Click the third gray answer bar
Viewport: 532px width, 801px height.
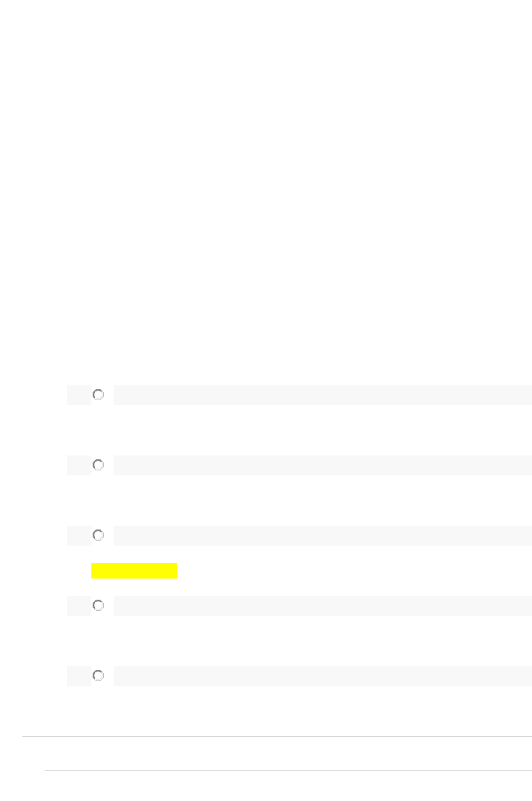323,536
